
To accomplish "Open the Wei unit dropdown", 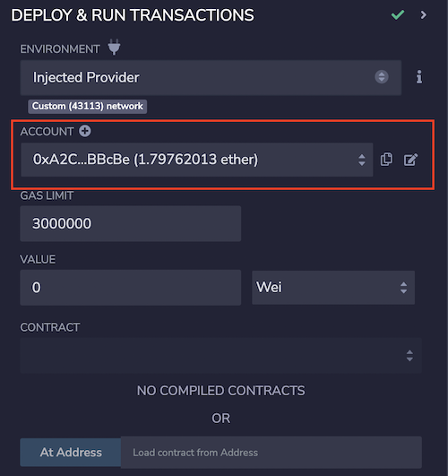I will [333, 288].
